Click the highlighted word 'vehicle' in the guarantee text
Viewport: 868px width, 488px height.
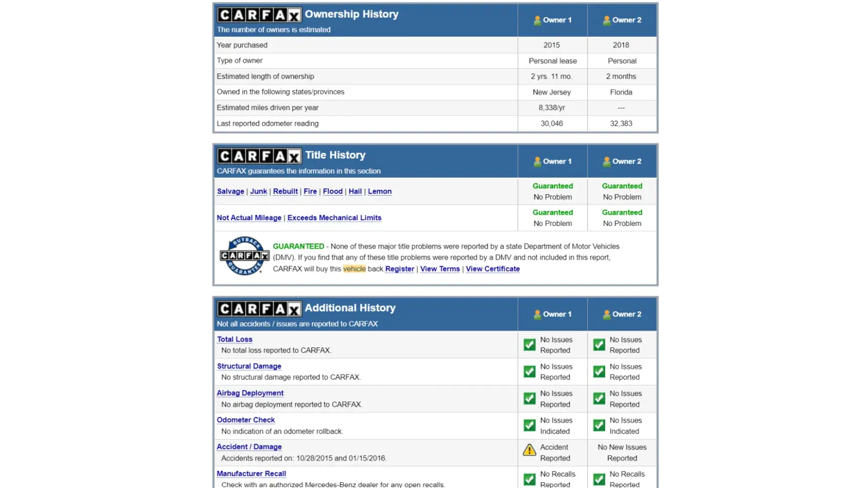click(354, 269)
